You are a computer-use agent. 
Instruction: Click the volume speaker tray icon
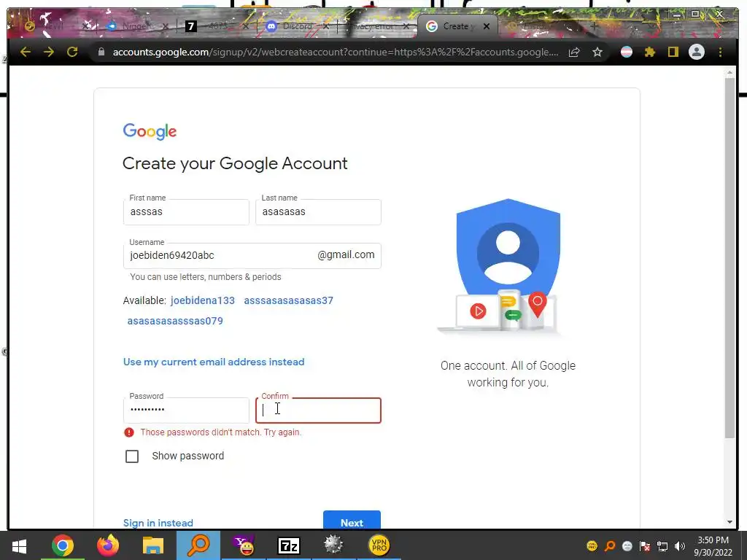[x=680, y=546]
